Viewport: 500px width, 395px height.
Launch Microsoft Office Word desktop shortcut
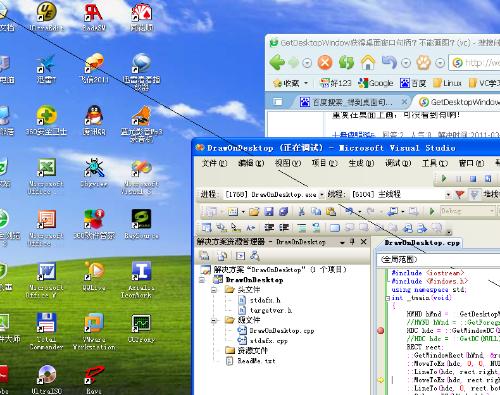(46, 281)
